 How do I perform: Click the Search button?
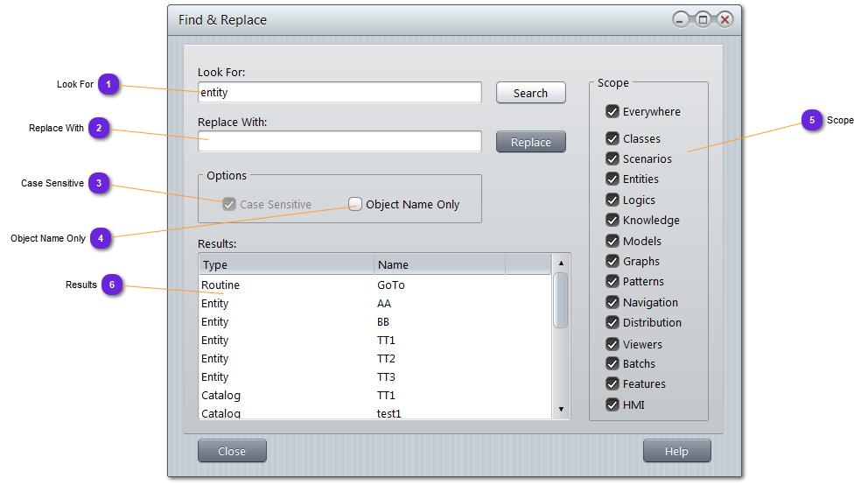530,93
